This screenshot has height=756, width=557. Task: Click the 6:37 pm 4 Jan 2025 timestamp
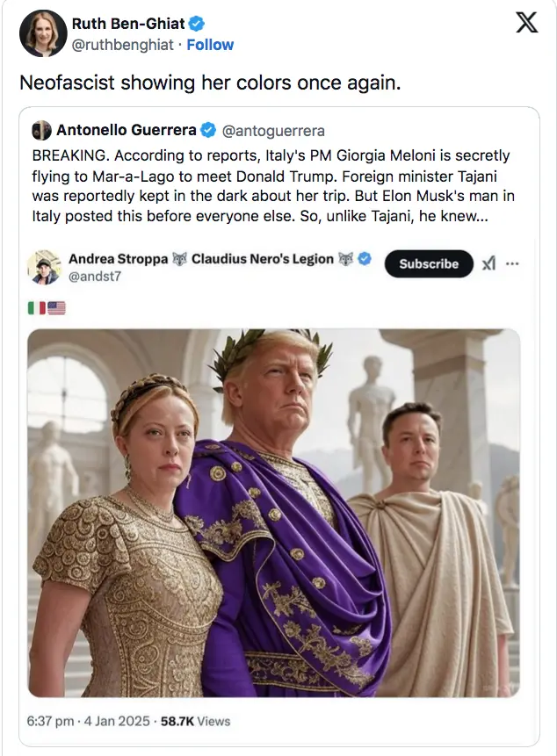click(x=88, y=721)
